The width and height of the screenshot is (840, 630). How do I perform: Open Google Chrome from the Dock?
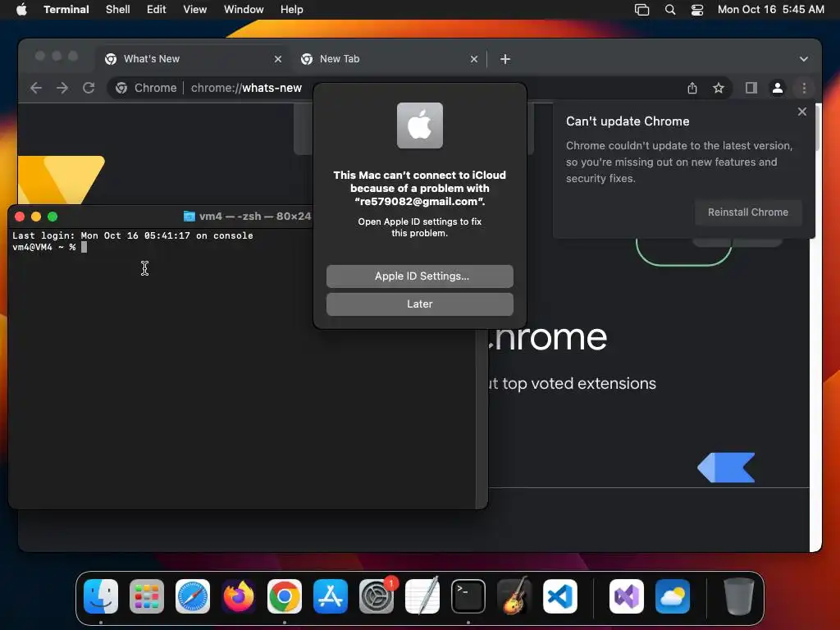[x=285, y=596]
